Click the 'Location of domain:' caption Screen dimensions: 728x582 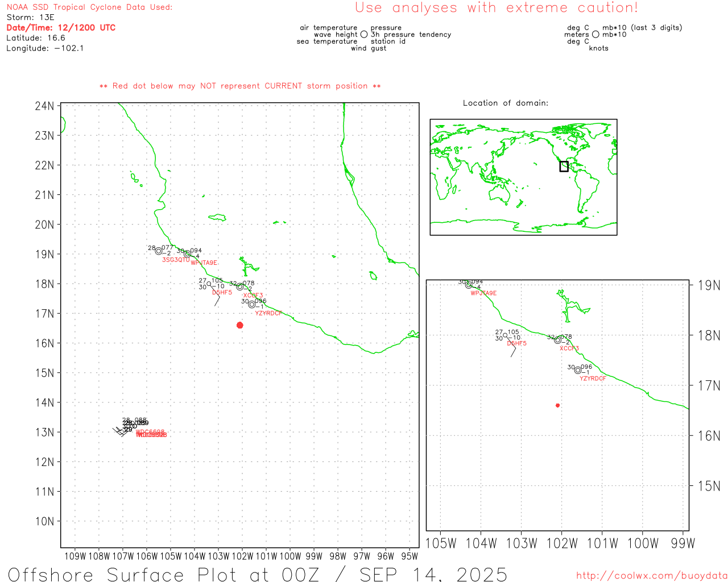tap(506, 103)
